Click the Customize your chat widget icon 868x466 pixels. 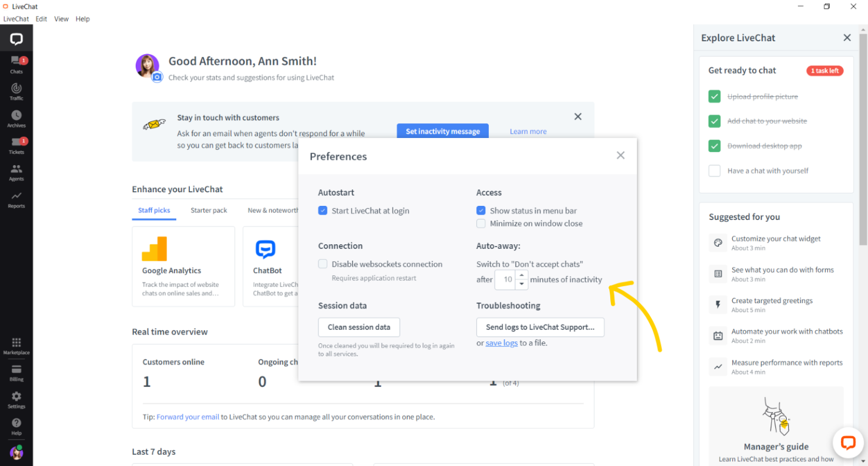coord(718,243)
